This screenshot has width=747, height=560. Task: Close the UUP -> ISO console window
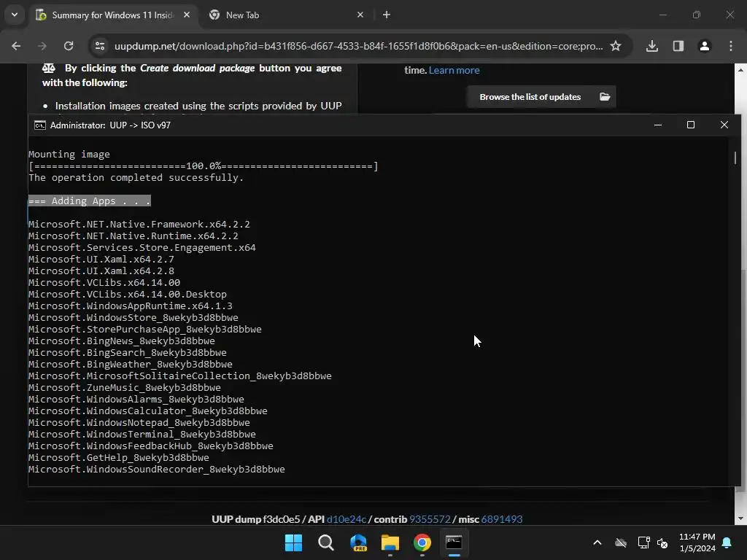pos(724,125)
